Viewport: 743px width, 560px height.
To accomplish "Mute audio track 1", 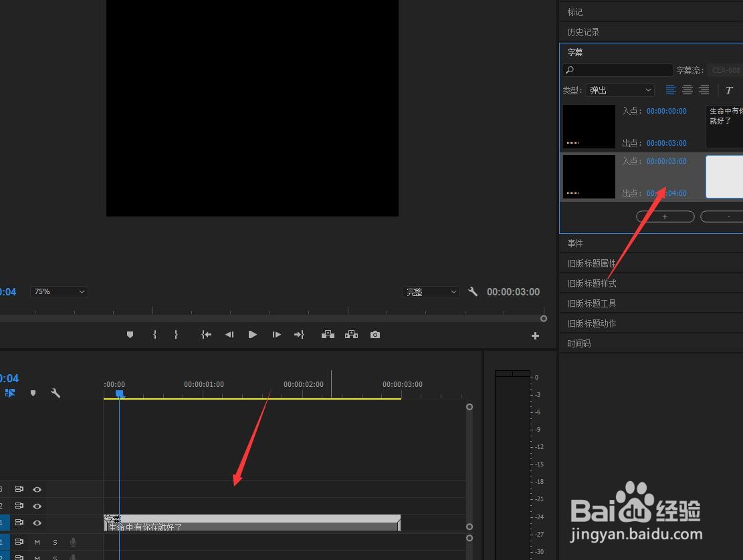I will (37, 542).
